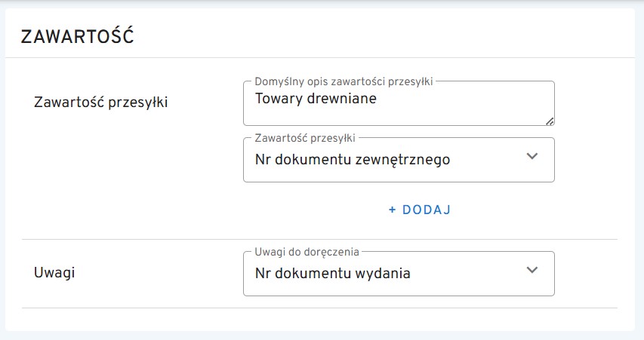The height and width of the screenshot is (340, 644).
Task: Grab the textarea resize handle corner
Action: tap(550, 121)
